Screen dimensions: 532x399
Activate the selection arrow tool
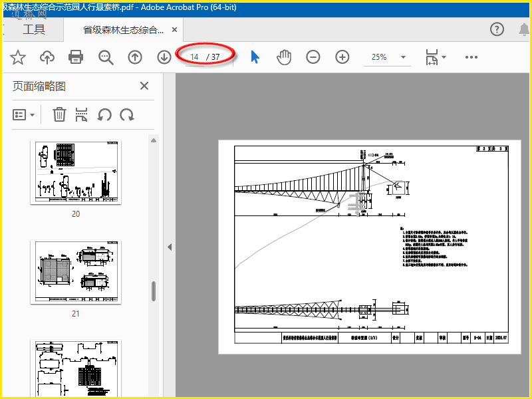coord(255,57)
